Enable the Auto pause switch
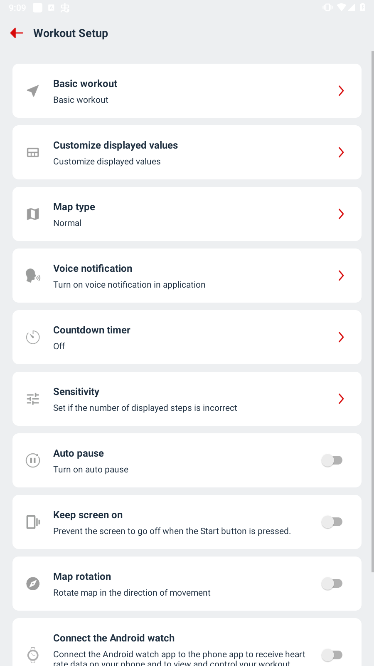Image resolution: width=374 pixels, height=666 pixels. coord(332,460)
